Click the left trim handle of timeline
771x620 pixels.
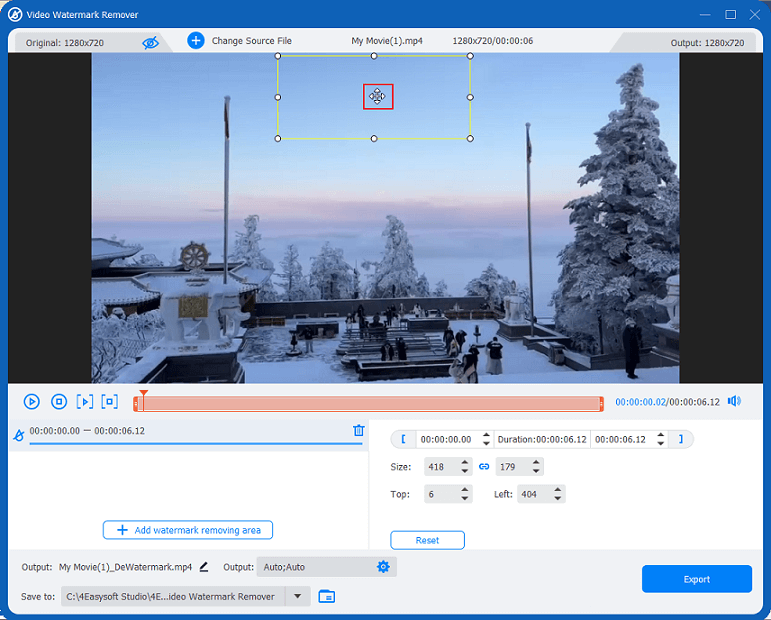136,404
